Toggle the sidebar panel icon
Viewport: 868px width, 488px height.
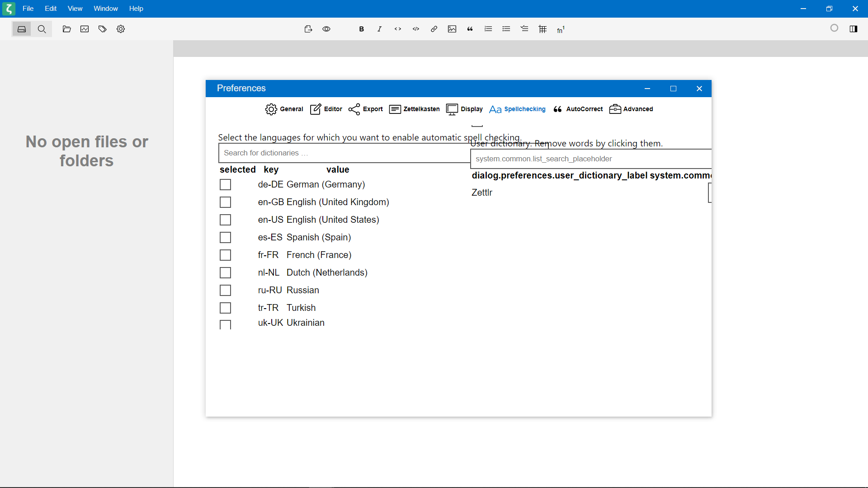(x=854, y=29)
